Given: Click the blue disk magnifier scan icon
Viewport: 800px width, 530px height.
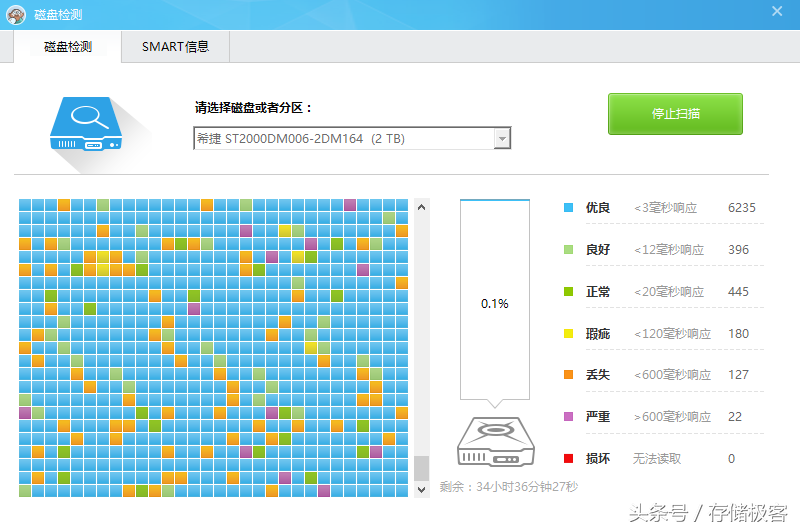Looking at the screenshot, I should [86, 125].
